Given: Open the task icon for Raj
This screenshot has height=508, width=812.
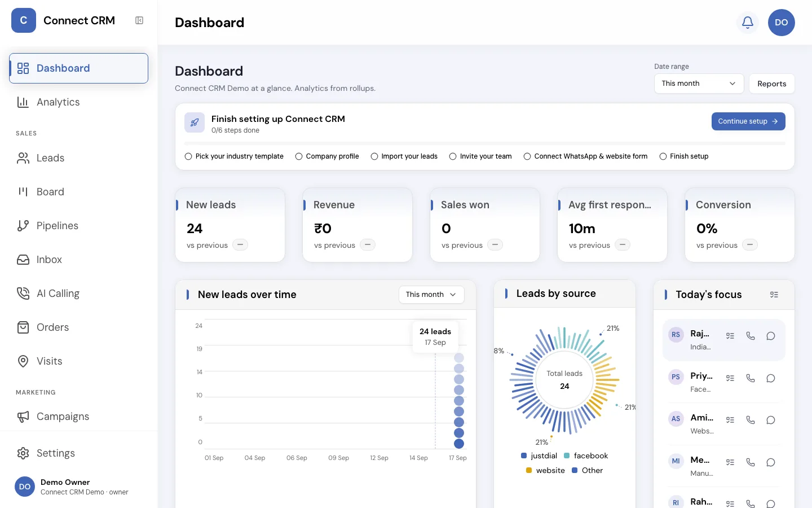Looking at the screenshot, I should pos(730,336).
